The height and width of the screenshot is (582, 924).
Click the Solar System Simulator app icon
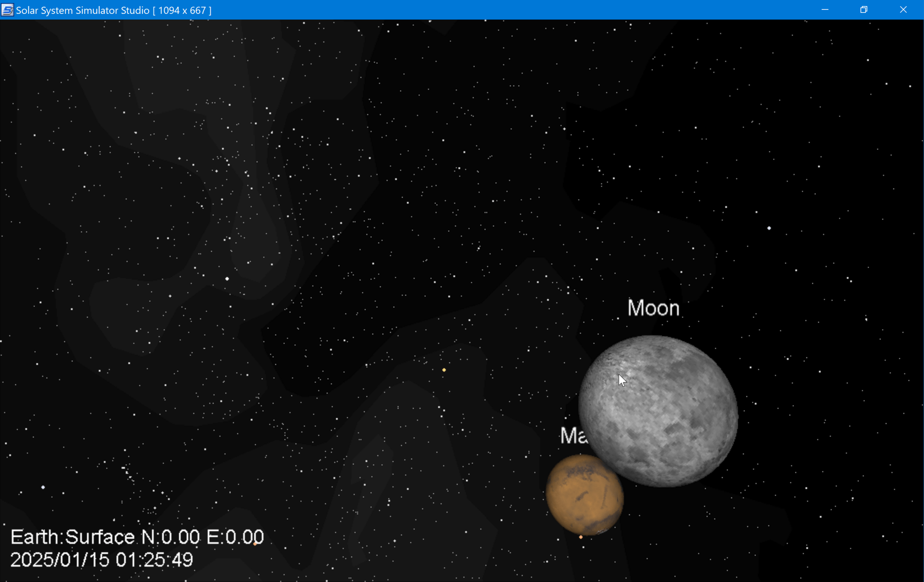tap(7, 10)
